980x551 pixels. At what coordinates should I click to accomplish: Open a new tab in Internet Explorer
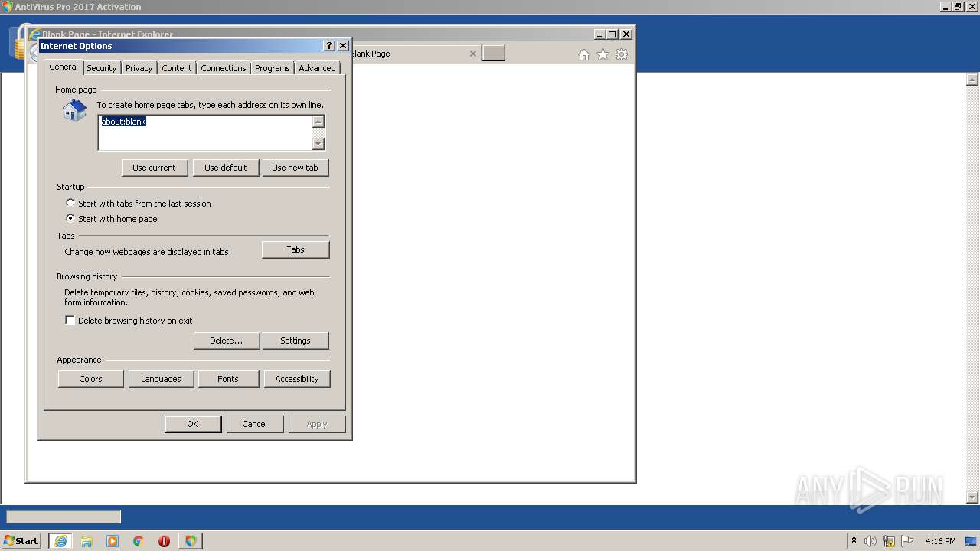pyautogui.click(x=493, y=54)
